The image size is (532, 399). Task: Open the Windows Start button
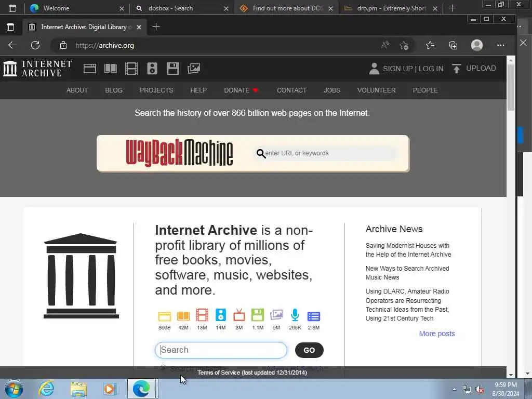pos(14,389)
